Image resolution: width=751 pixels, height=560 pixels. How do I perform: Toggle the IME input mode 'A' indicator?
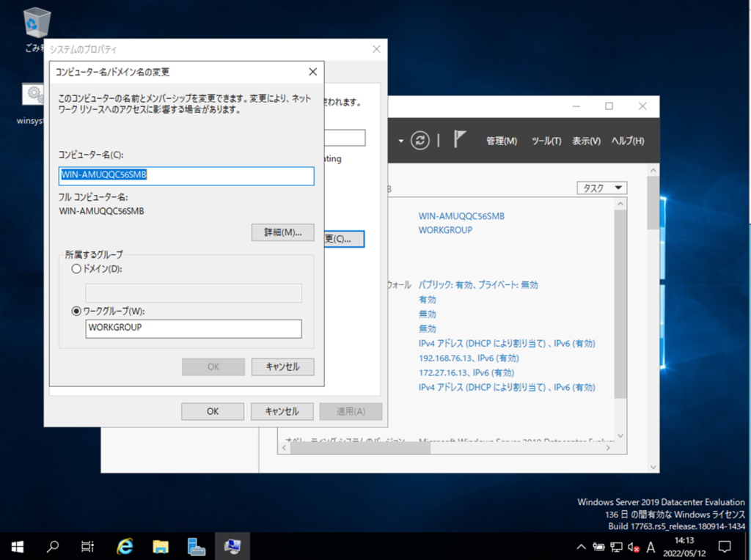click(651, 547)
